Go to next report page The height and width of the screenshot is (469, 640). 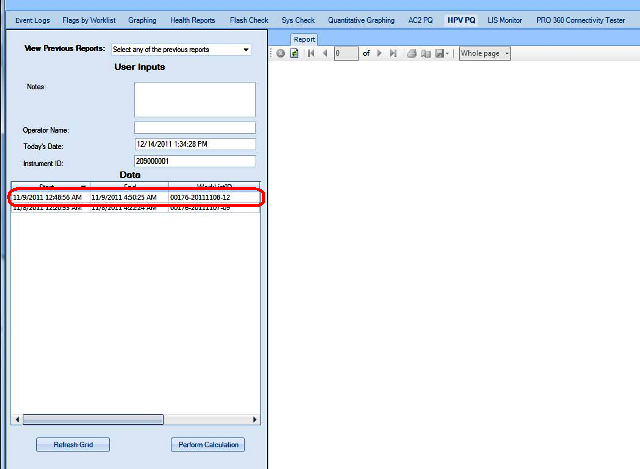click(379, 53)
